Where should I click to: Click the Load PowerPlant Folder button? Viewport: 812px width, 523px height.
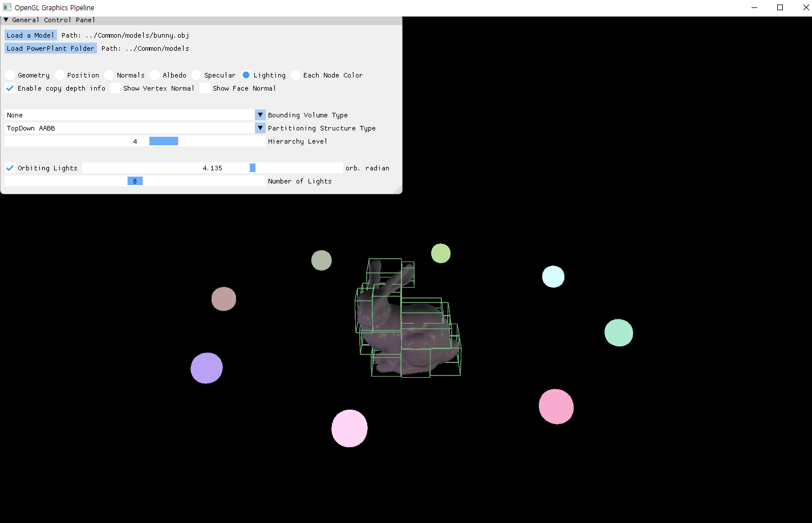pyautogui.click(x=50, y=48)
